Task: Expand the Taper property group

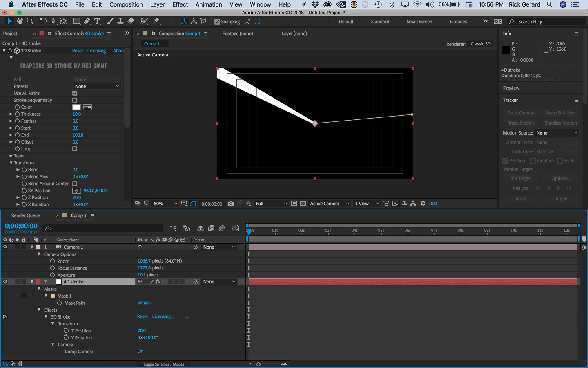Action: (11, 156)
